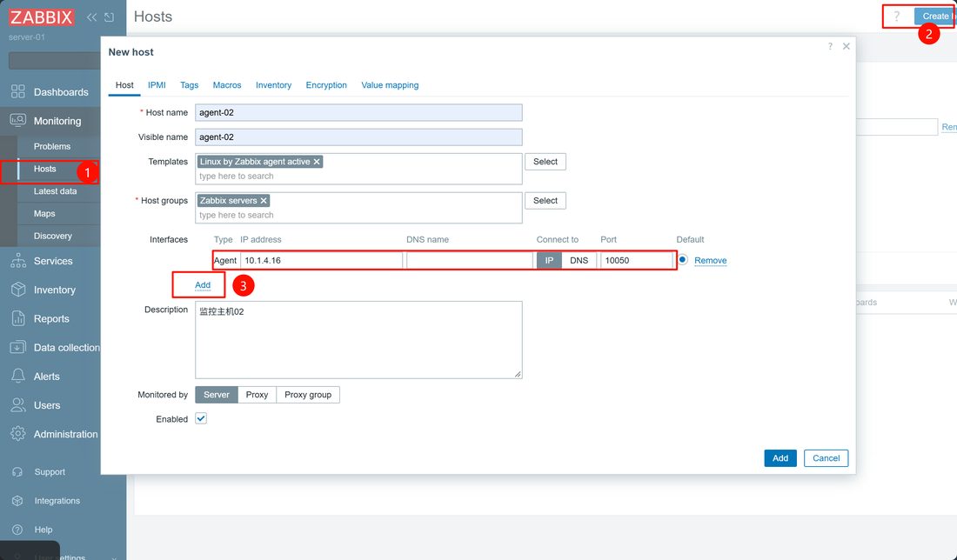This screenshot has height=560, width=957.
Task: Close the New host dialog
Action: [x=846, y=46]
